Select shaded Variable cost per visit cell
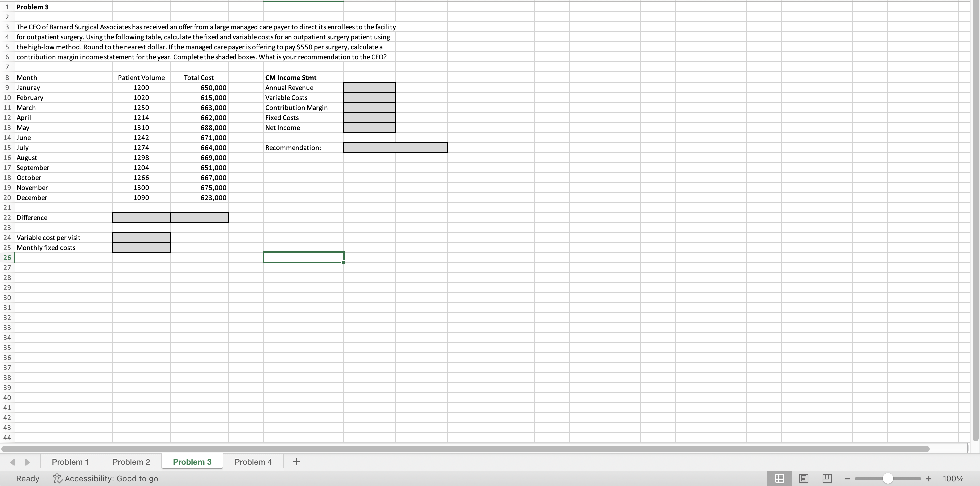 coord(141,237)
